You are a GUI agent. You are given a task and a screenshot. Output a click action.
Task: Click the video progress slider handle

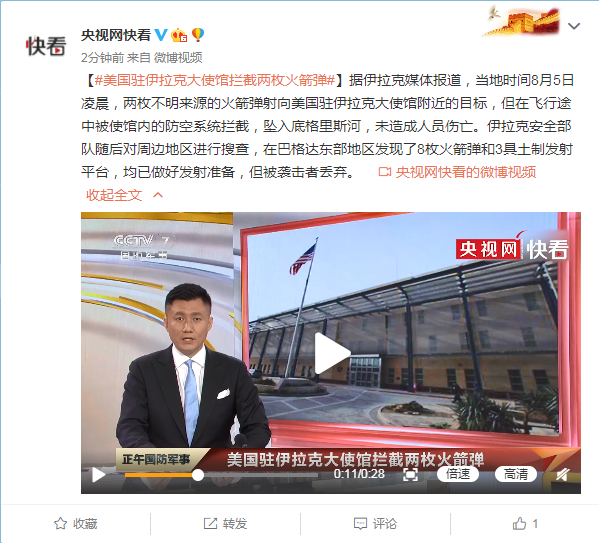pos(198,475)
